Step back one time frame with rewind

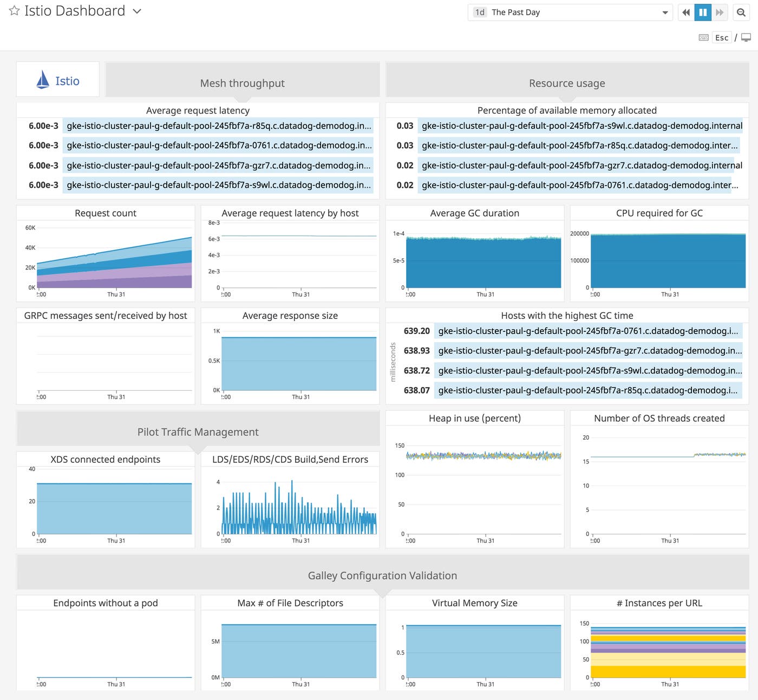(686, 12)
